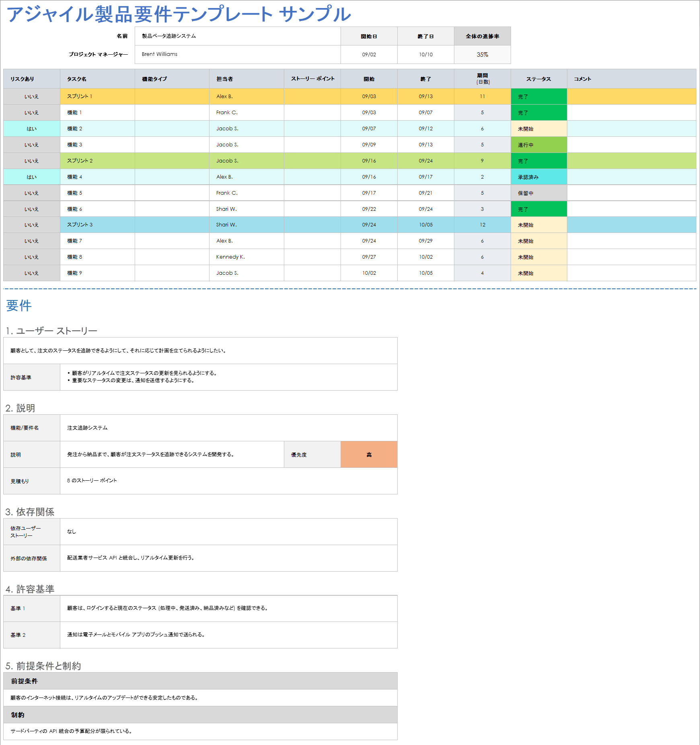
Task: Click the 09/29 end date of 機能 7
Action: click(x=425, y=241)
